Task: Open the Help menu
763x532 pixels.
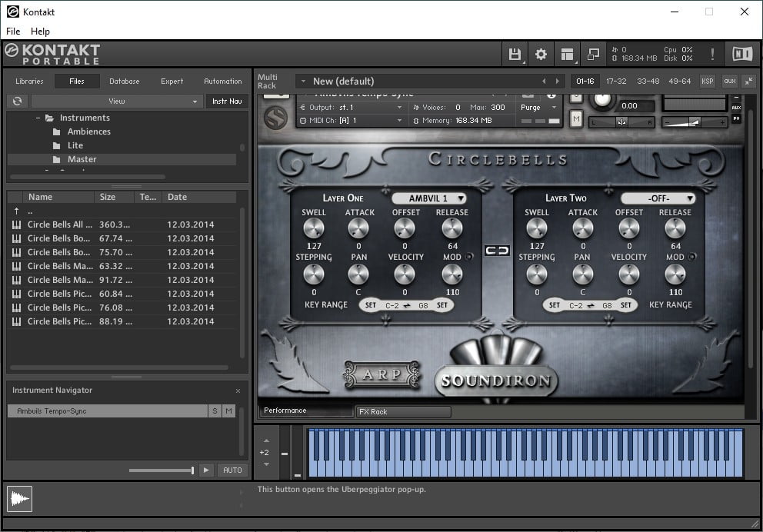Action: tap(41, 31)
